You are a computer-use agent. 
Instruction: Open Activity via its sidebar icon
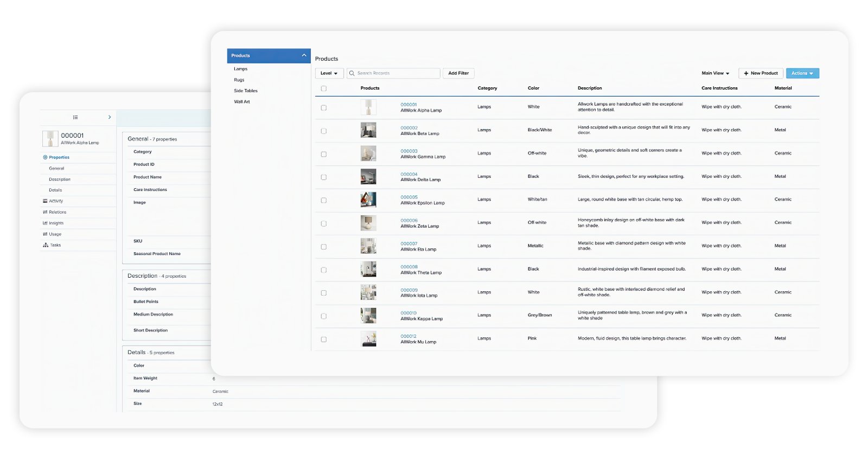(45, 201)
